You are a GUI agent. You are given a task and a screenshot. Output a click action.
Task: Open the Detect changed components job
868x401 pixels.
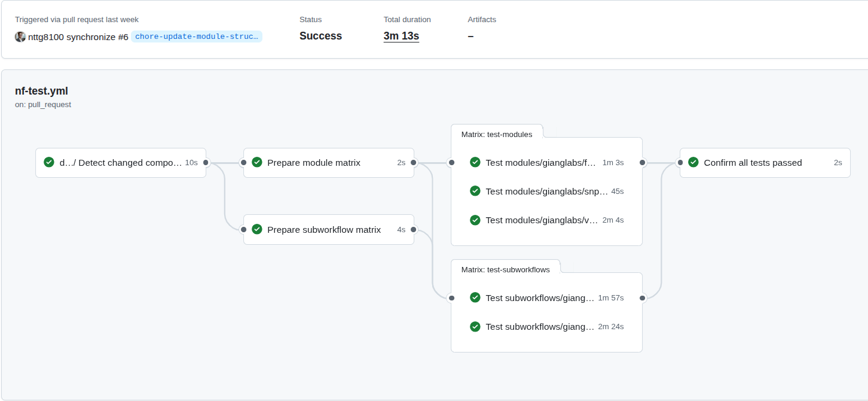(x=121, y=163)
